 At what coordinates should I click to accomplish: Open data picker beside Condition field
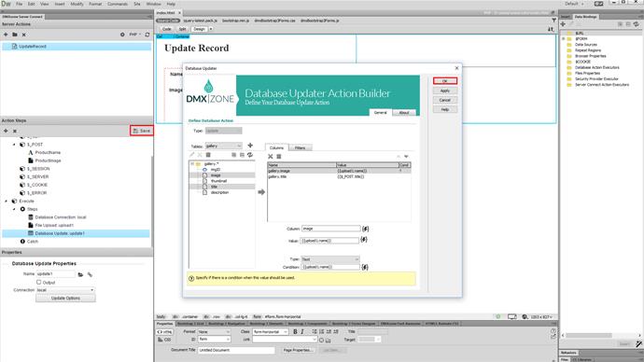point(365,267)
